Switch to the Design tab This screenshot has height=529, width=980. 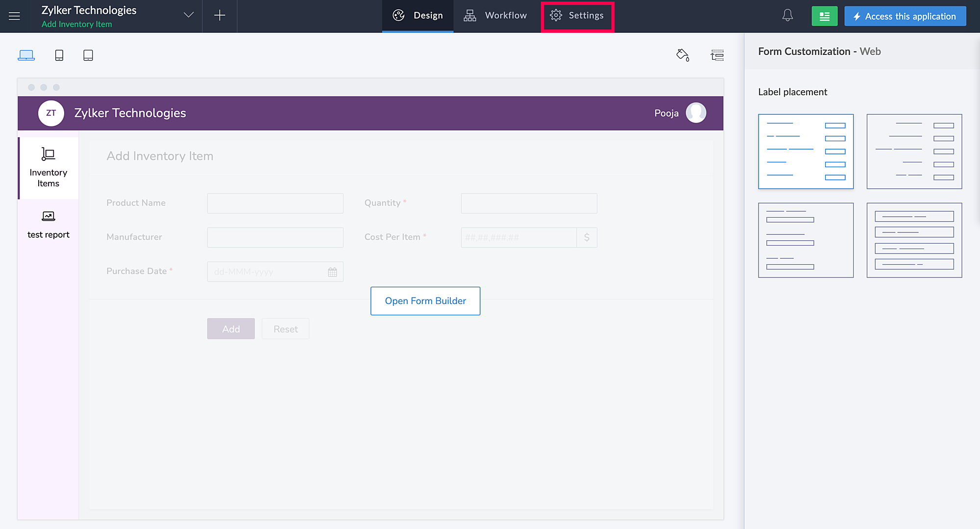[x=418, y=16]
